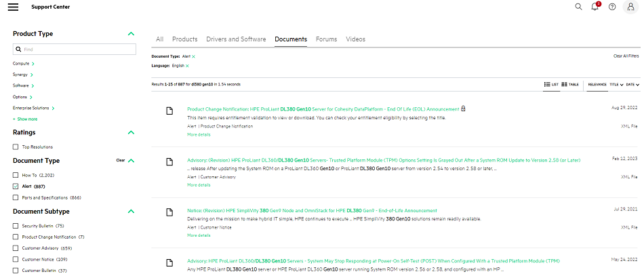Viewport: 644px width, 274px height.
Task: Check the Top Resolutions checkbox
Action: tap(16, 146)
